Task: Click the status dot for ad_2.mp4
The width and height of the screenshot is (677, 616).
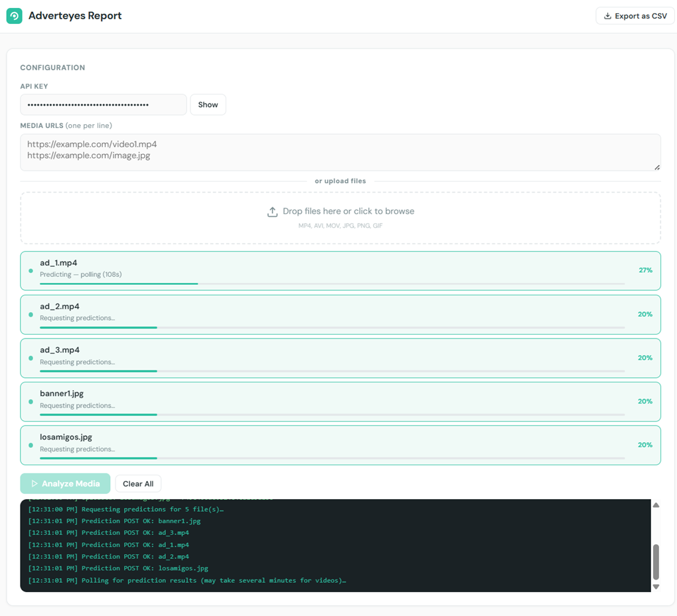Action: click(x=31, y=315)
